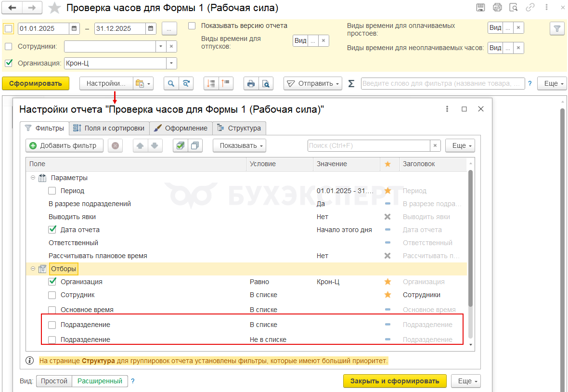
Task: Click the save report icon in title bar
Action: (x=480, y=8)
